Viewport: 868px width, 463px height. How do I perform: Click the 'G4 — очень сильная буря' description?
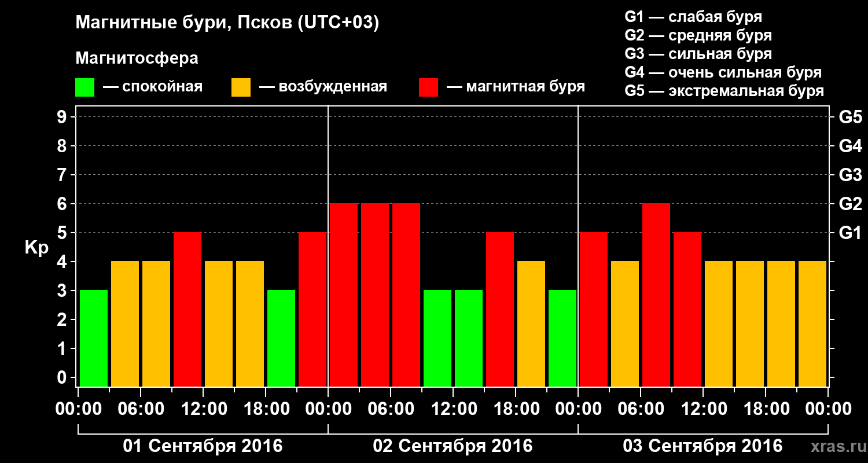coord(723,72)
